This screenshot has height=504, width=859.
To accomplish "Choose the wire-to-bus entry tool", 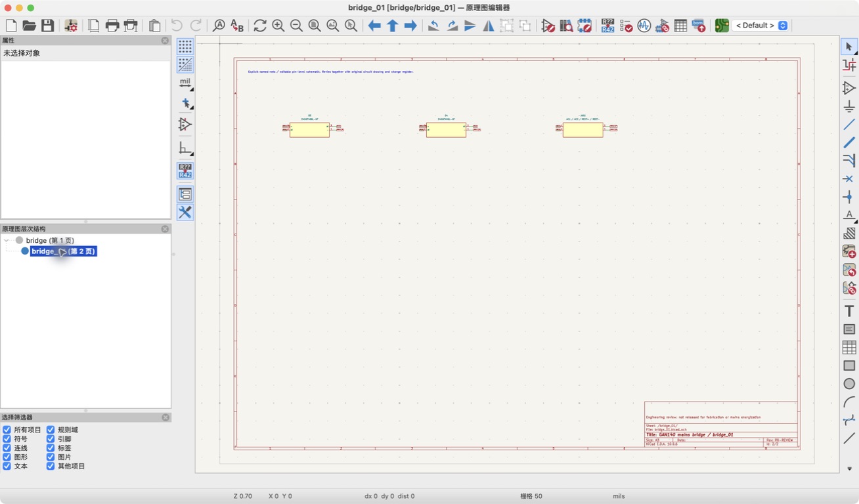I will 849,160.
